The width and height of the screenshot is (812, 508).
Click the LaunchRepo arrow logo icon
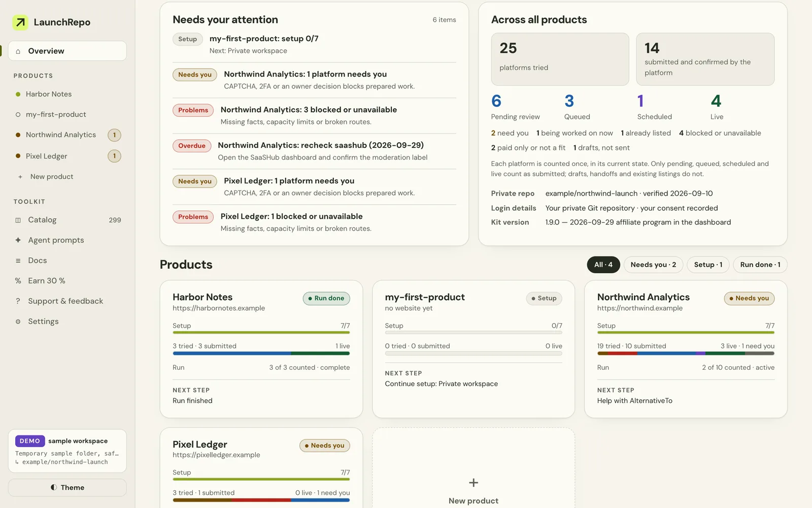click(20, 22)
